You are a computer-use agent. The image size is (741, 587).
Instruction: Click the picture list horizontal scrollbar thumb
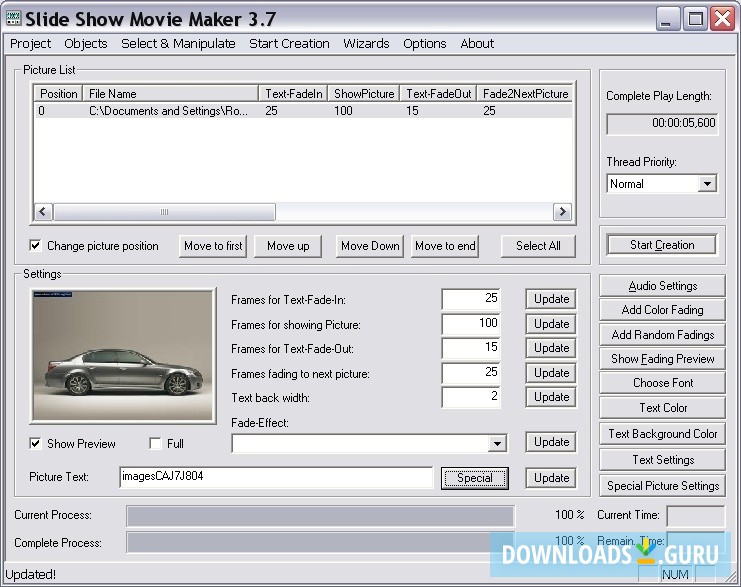[164, 212]
